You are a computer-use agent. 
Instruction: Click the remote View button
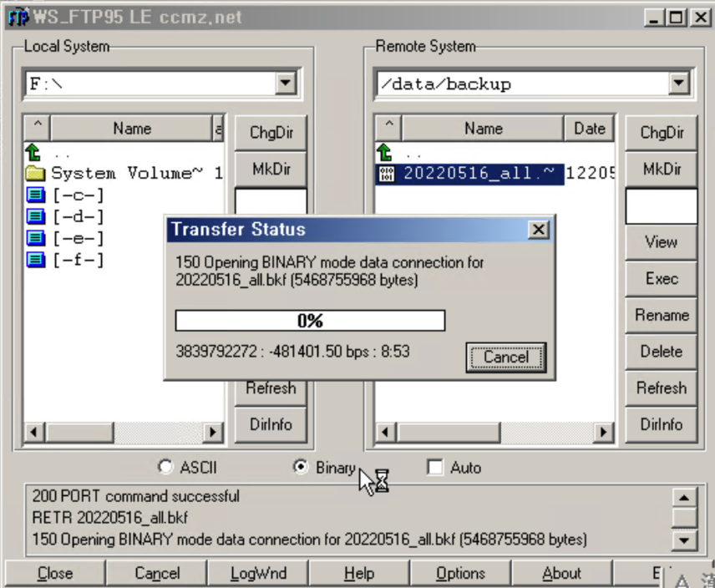(662, 242)
